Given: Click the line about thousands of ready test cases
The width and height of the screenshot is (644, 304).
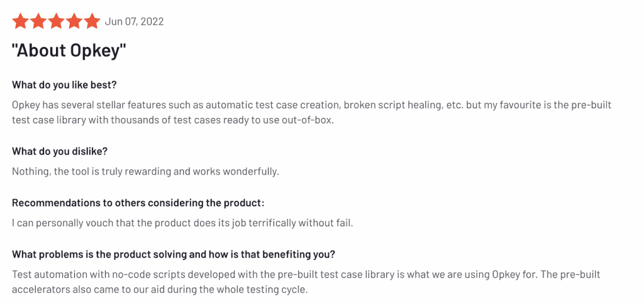Looking at the screenshot, I should 172,119.
